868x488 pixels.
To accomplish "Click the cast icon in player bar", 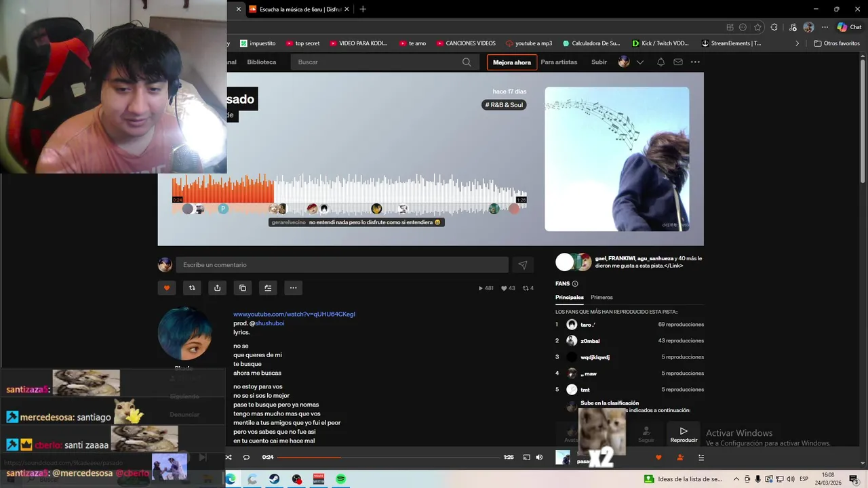I will 526,457.
